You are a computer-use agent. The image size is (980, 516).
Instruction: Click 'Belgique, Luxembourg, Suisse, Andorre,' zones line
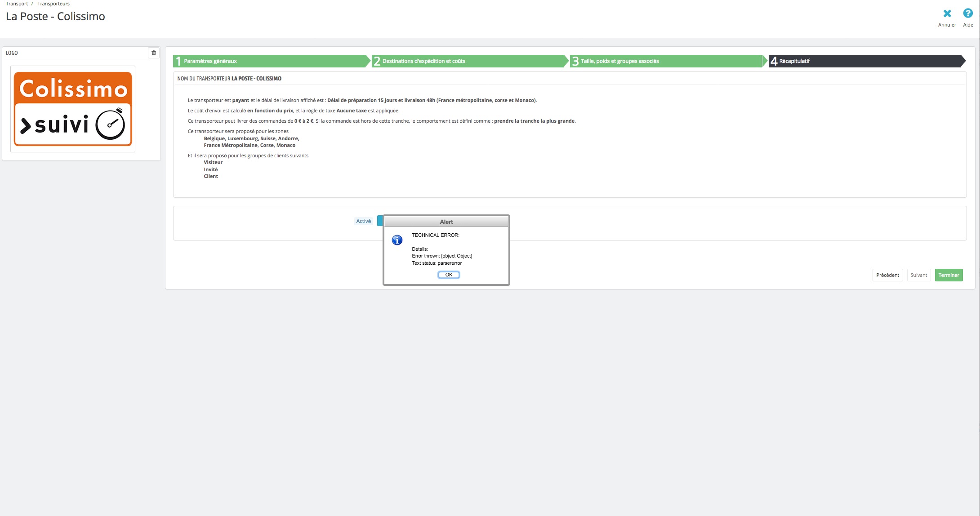pos(251,138)
